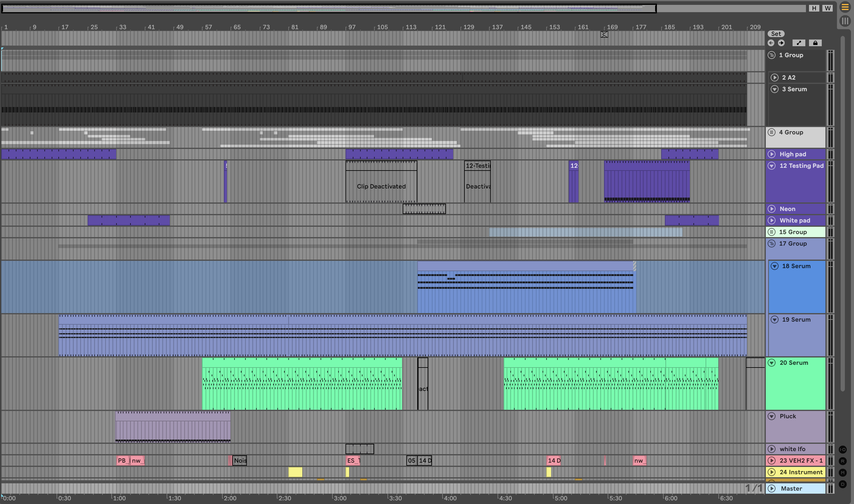Click the locator marker near bar 169
The height and width of the screenshot is (504, 854).
(x=604, y=34)
